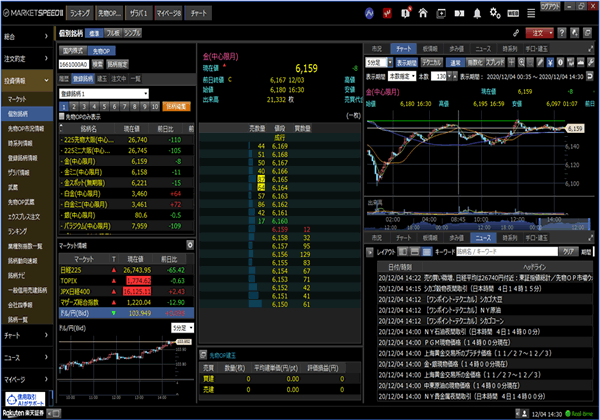Expand the upper chart panel with diagonal arrow
The height and width of the screenshot is (420, 600).
point(591,49)
